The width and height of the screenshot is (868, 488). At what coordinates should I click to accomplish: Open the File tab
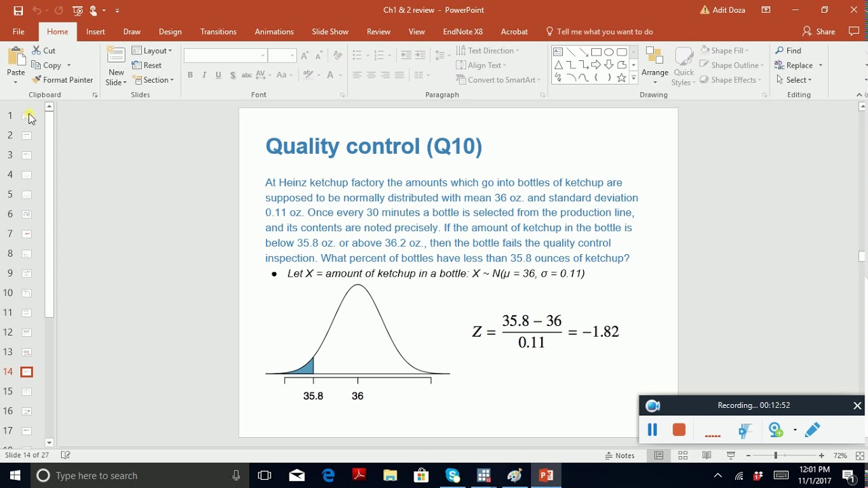click(18, 32)
